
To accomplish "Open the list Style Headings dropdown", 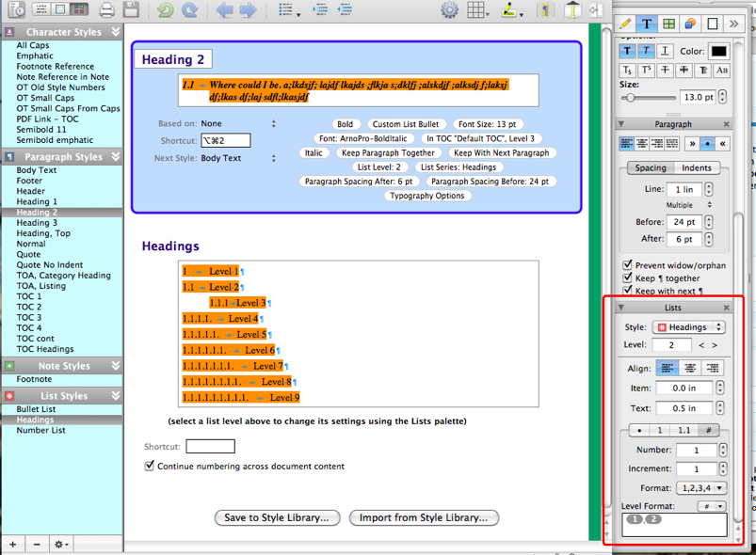I will pyautogui.click(x=688, y=327).
